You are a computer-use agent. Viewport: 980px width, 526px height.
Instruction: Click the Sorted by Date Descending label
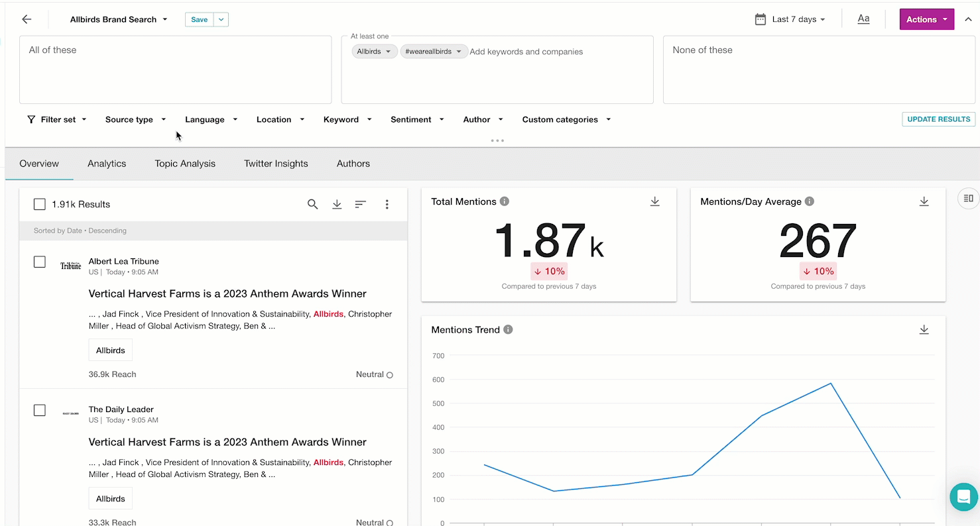80,231
